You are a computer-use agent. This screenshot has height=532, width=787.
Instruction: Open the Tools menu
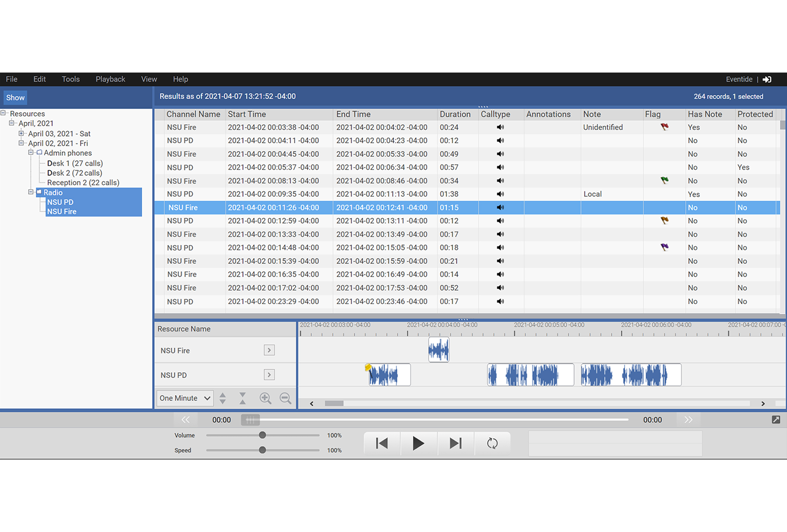pos(70,79)
